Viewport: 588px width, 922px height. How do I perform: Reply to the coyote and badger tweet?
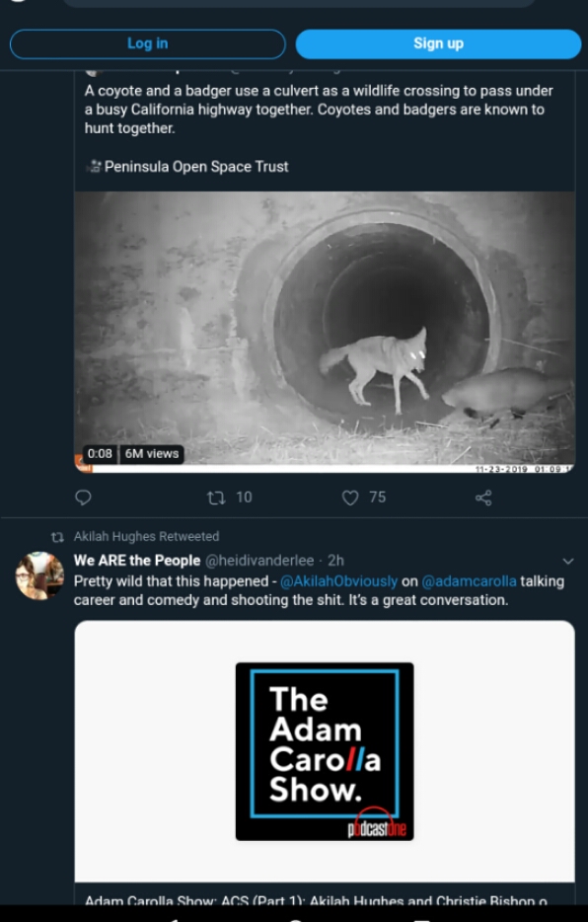point(84,498)
